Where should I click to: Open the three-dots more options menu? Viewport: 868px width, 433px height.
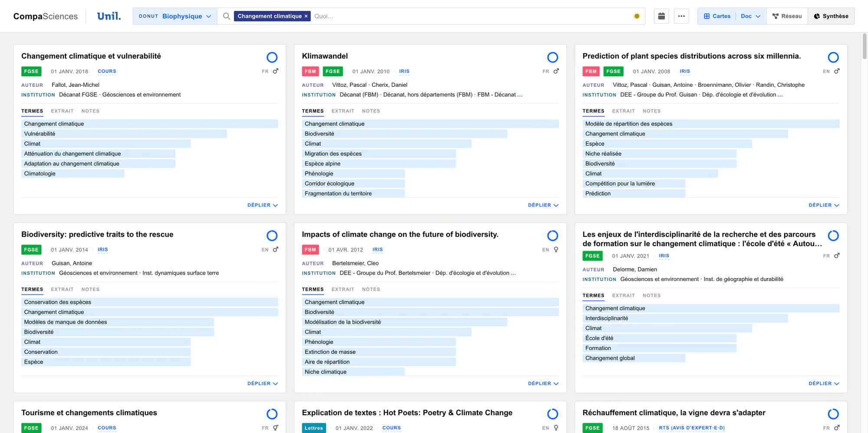pyautogui.click(x=681, y=16)
